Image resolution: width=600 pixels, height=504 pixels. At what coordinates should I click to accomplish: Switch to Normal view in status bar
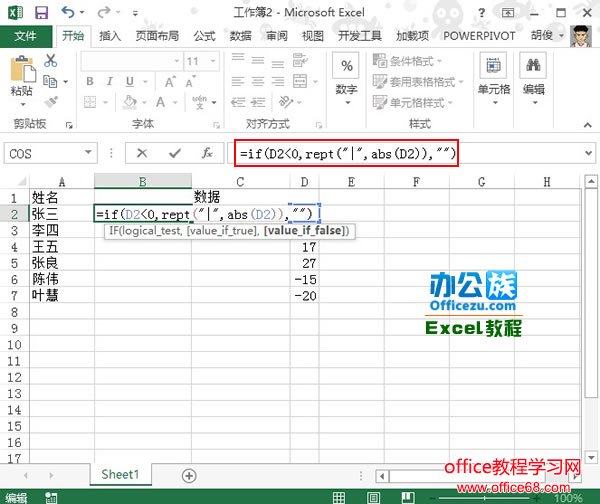339,497
